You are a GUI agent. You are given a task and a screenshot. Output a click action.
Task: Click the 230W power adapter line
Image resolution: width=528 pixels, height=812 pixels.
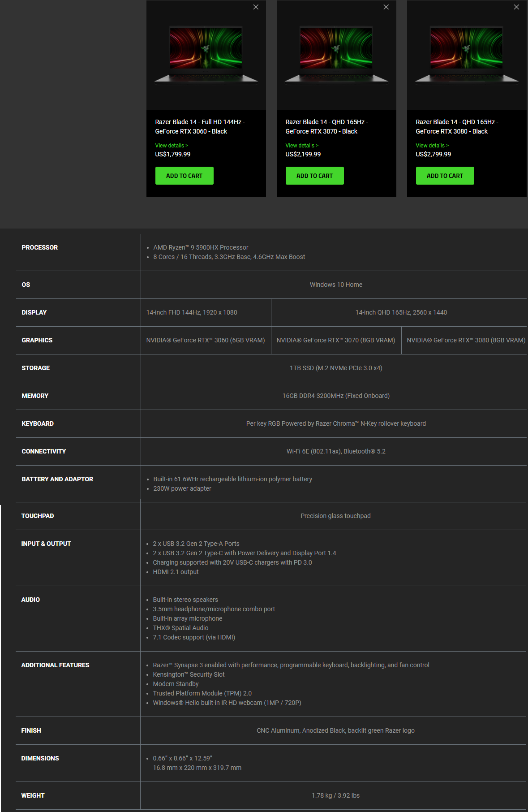pos(182,488)
